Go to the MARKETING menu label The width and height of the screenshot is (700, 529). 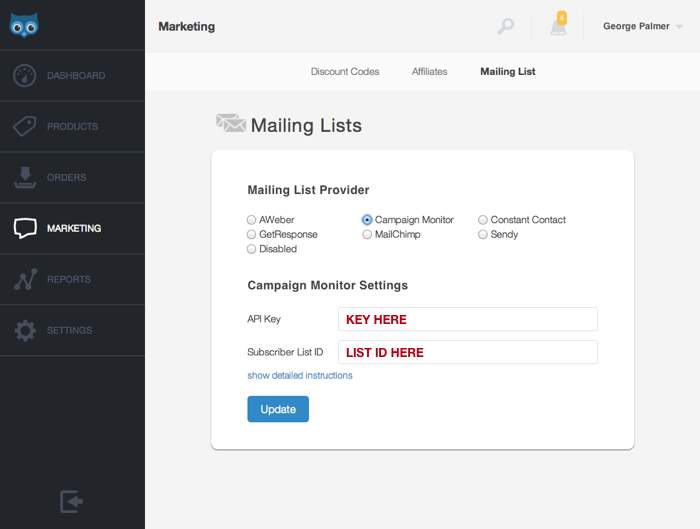coord(74,228)
